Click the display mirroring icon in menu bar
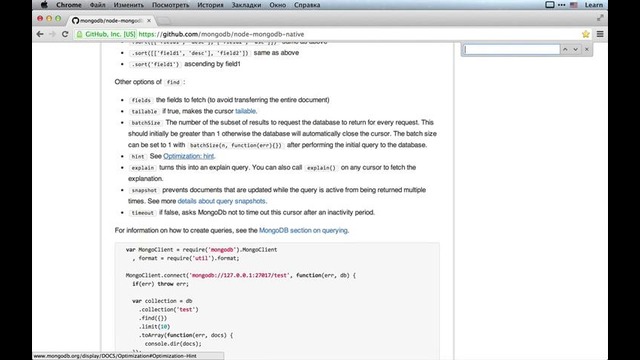The width and height of the screenshot is (640, 360). pyautogui.click(x=550, y=5)
